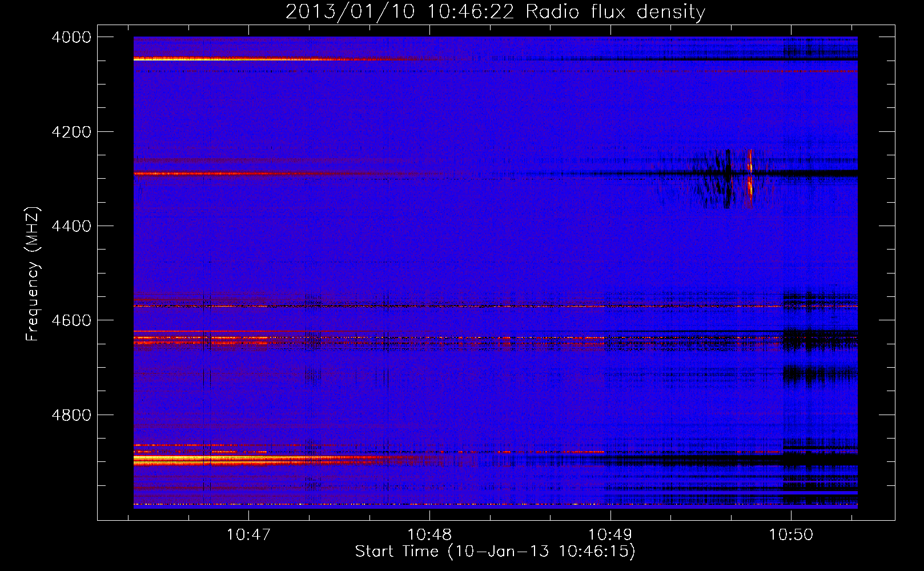This screenshot has width=924, height=571.
Task: Click the 10:47 time axis label
Action: tap(248, 535)
